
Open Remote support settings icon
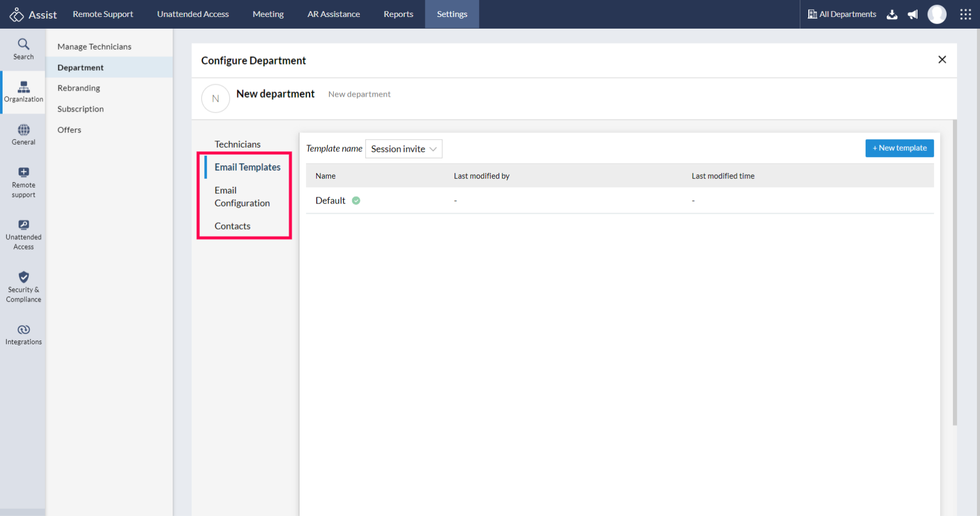pyautogui.click(x=24, y=173)
